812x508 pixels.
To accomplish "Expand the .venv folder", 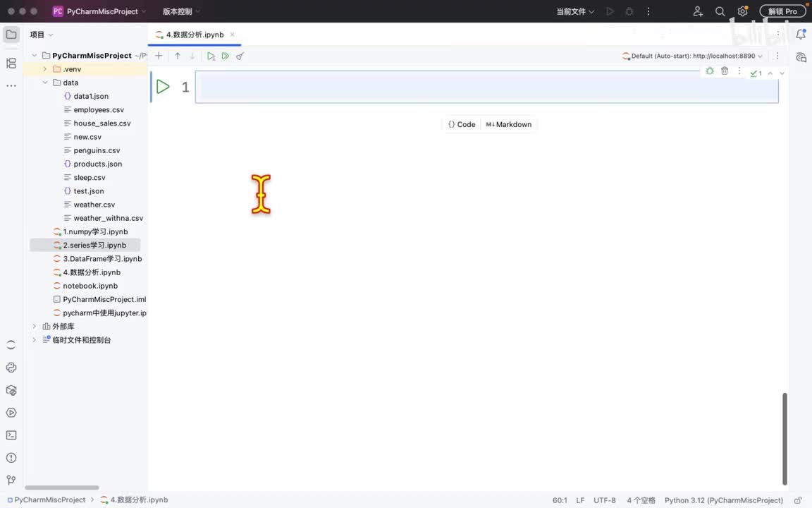I will click(45, 69).
